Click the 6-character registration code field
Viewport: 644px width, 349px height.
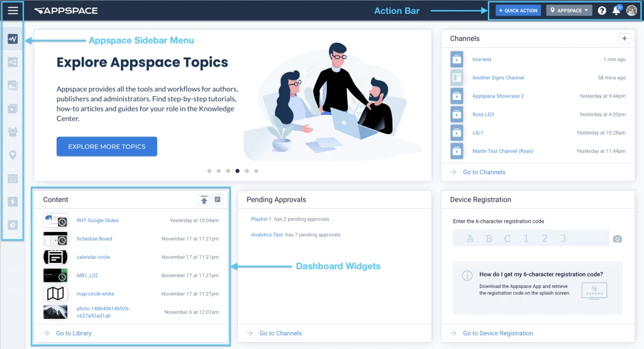531,238
